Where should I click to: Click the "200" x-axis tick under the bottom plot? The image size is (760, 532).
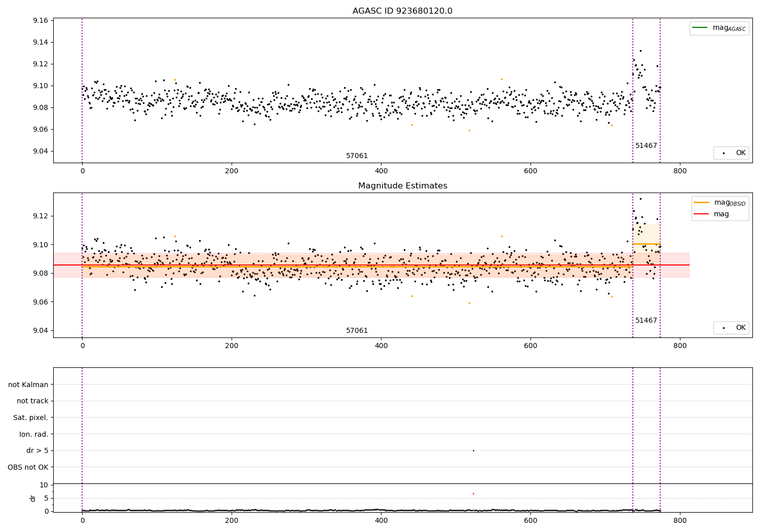[232, 520]
